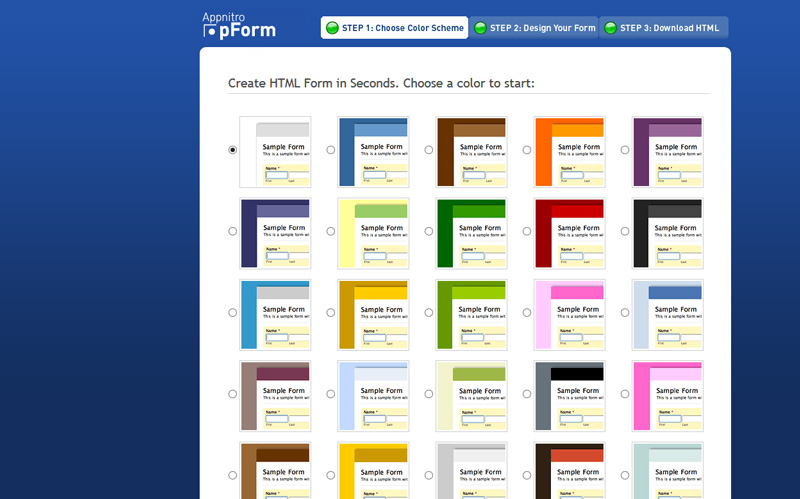Open the STEP 1: Choose Color Scheme tab
The height and width of the screenshot is (499, 800).
394,28
